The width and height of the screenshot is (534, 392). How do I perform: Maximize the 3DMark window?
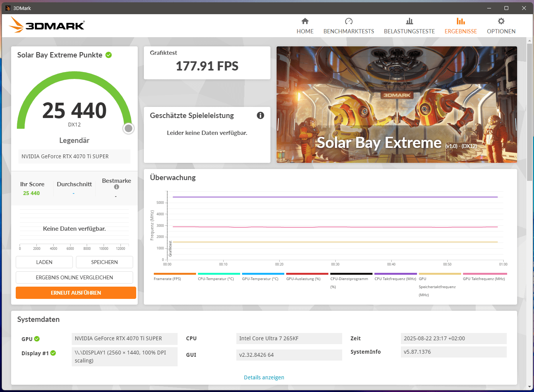(x=506, y=8)
